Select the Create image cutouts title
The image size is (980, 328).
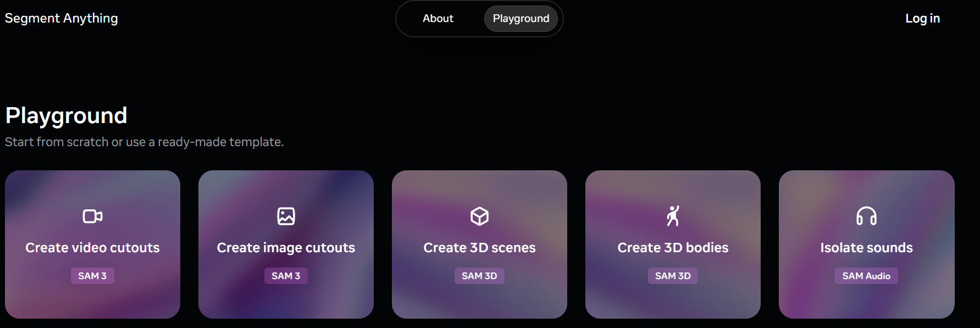click(286, 248)
